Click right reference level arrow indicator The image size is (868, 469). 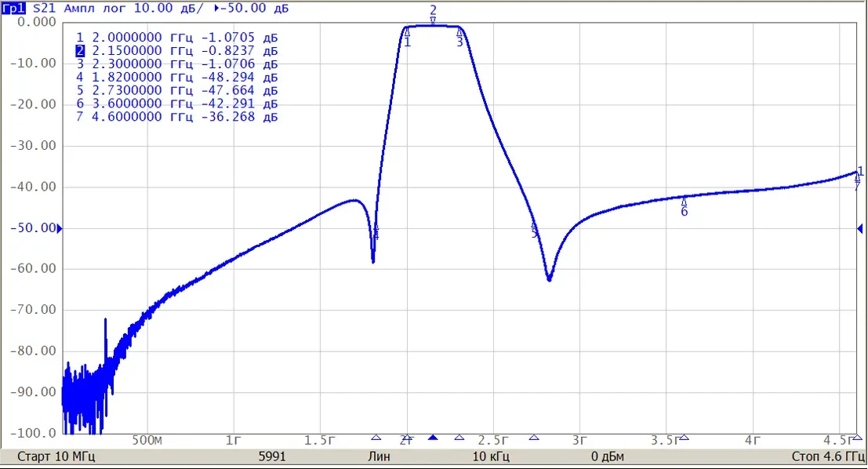click(x=859, y=228)
